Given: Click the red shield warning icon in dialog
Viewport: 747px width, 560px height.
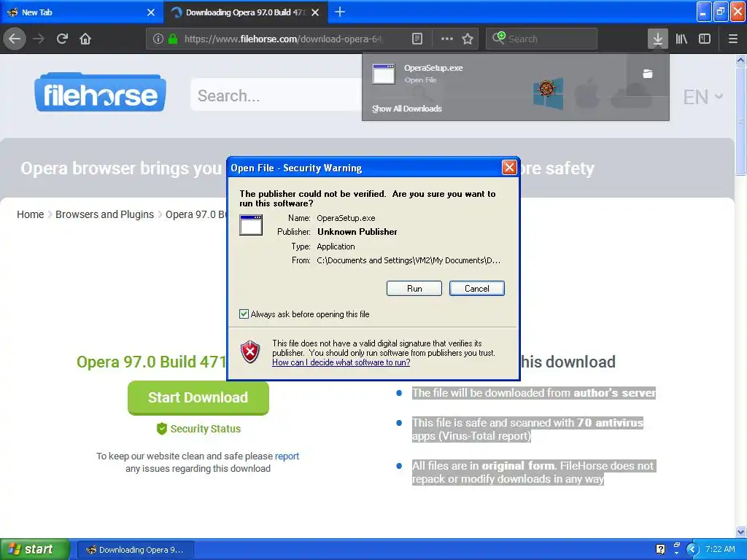Looking at the screenshot, I should coord(250,352).
